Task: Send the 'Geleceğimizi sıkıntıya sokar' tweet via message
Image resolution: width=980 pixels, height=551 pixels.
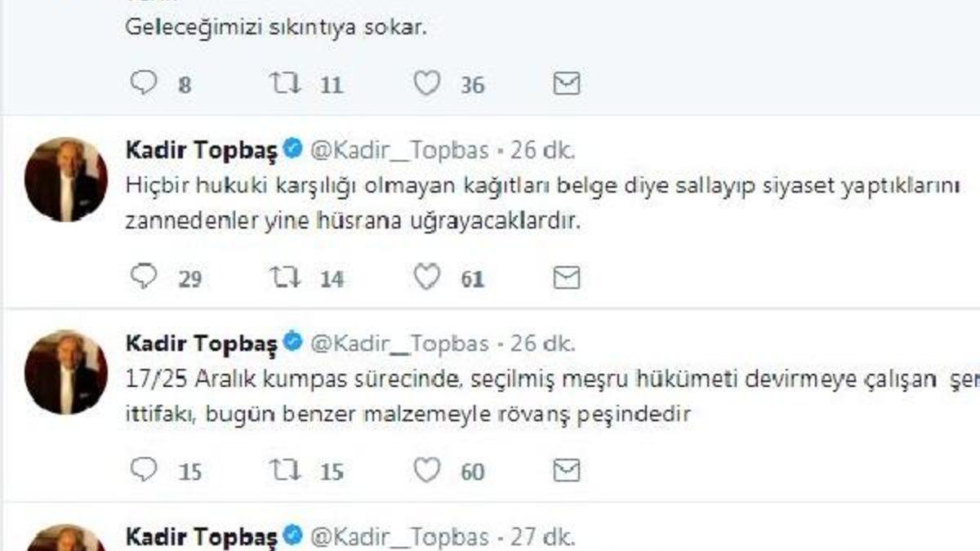Action: [567, 83]
